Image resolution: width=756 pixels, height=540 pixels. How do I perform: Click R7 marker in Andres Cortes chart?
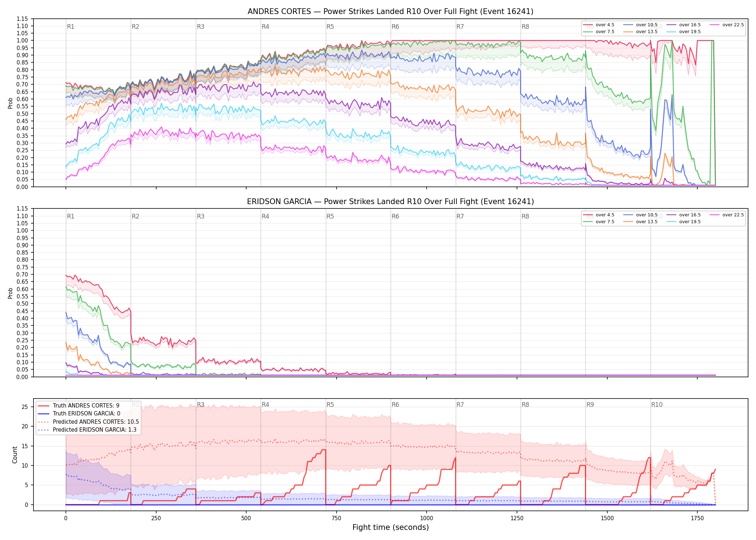coord(460,27)
